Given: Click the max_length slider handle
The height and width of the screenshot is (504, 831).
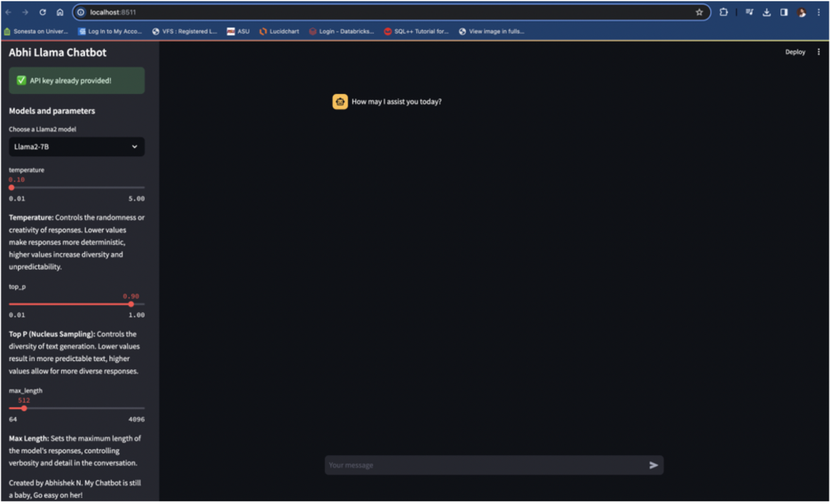Looking at the screenshot, I should click(x=24, y=408).
